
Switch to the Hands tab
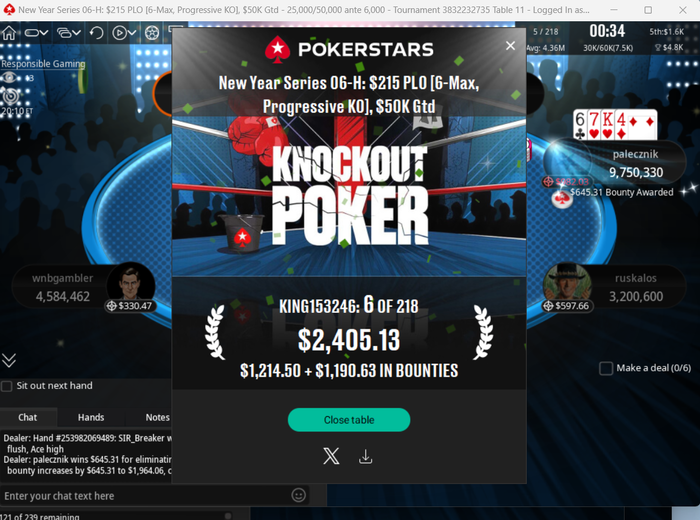[91, 417]
